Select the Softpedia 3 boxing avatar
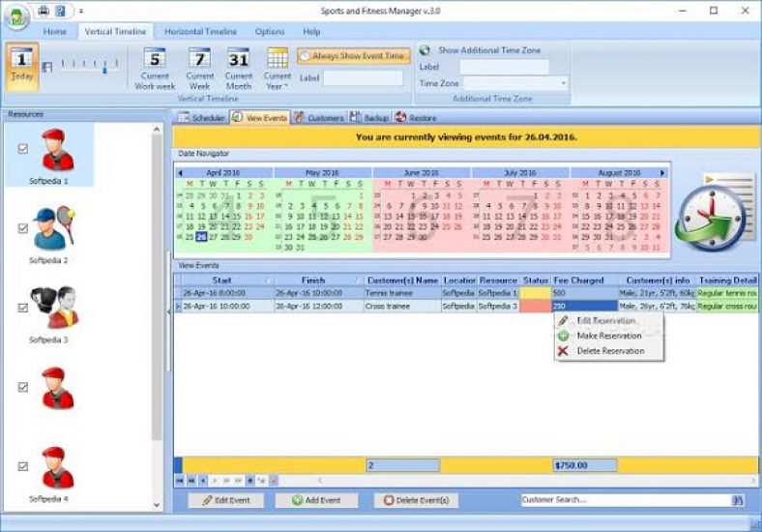762x532 pixels. click(54, 308)
